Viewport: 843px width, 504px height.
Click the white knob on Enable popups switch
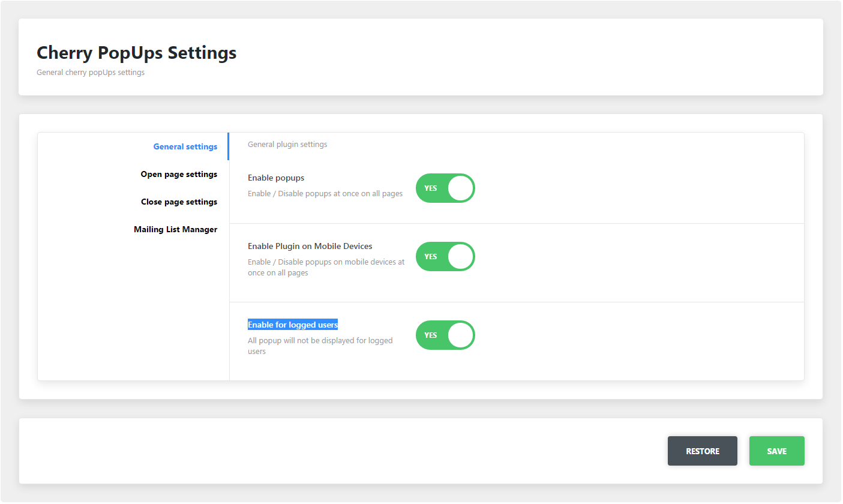coord(460,188)
